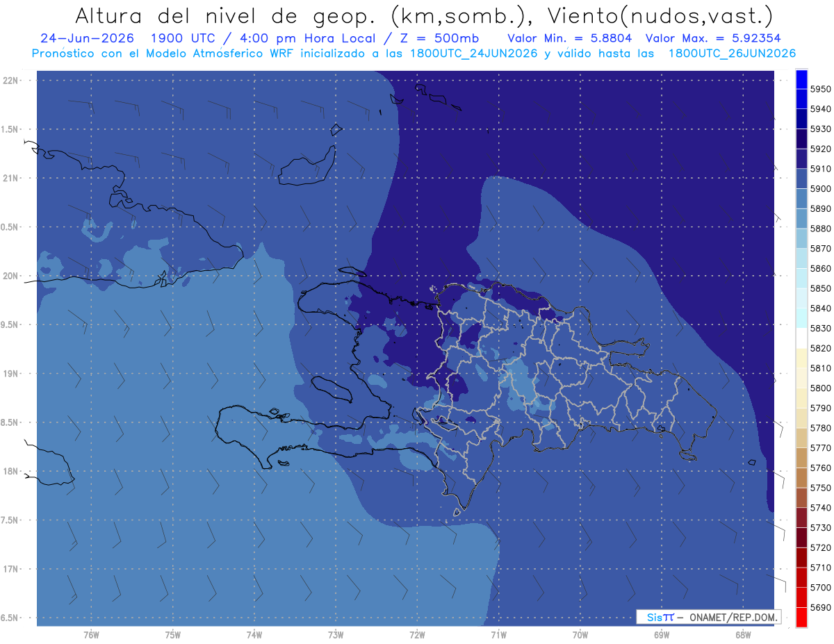Viewport: 834px width, 644px height.
Task: Click the valid-until time '1800UTC_26JUN2026'
Action: (732, 53)
